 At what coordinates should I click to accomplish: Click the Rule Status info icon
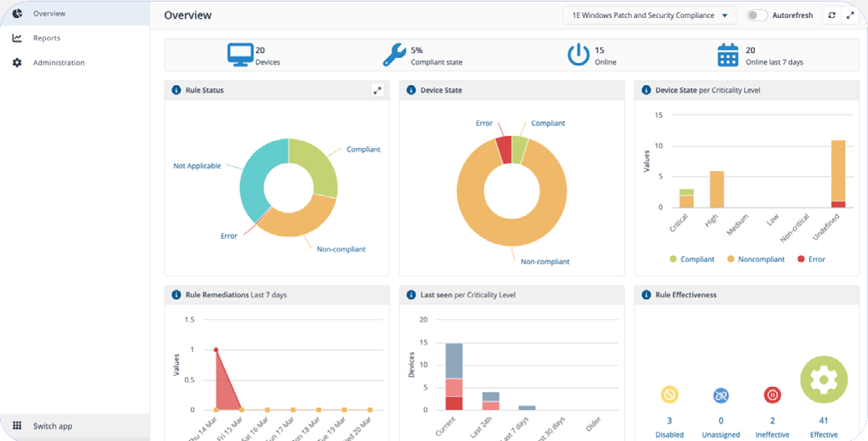pos(176,91)
